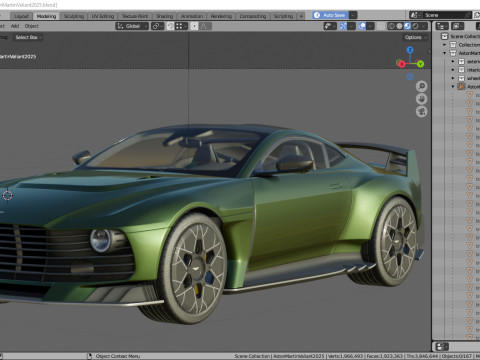The width and height of the screenshot is (480, 360).
Task: Select rendered viewport shading
Action: tap(415, 26)
